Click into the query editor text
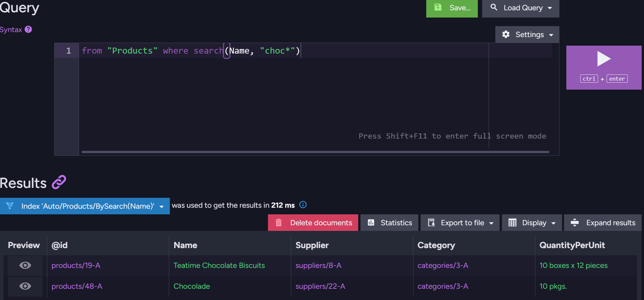 (x=191, y=51)
